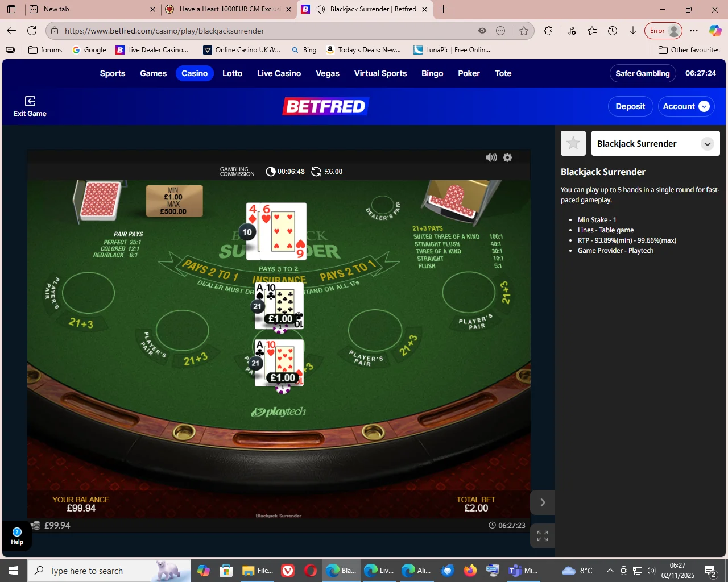Click the Windows taskbar search box
Screen dimensions: 728x582
click(x=109, y=571)
